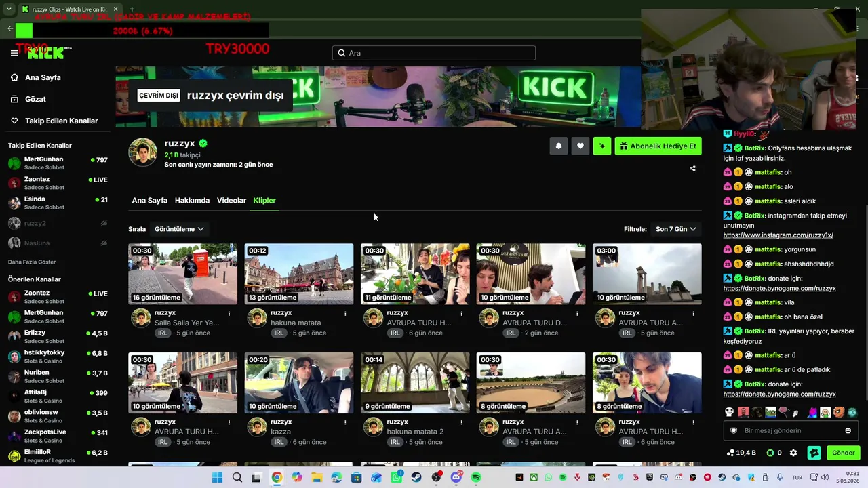Open Takip Edilen Kanallar heart link
The image size is (868, 488).
[54, 121]
